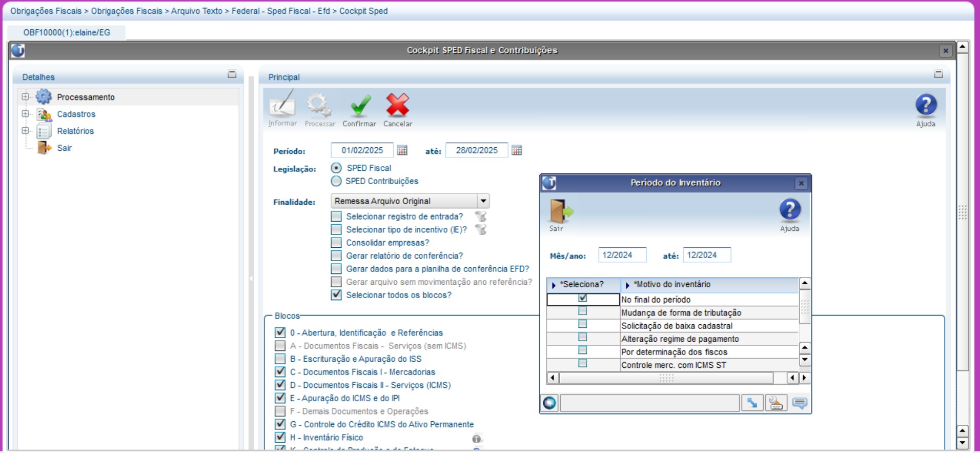
Task: Click inventory grid scroll-down arrow
Action: (805, 360)
